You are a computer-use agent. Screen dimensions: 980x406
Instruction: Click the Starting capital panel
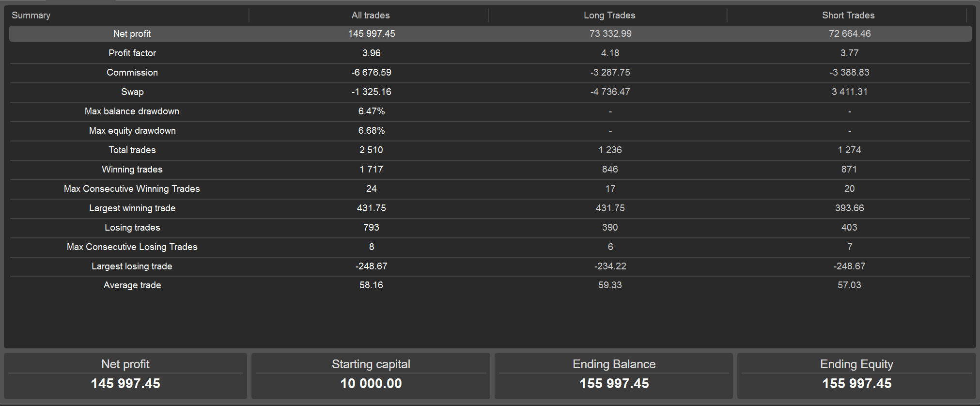(371, 376)
